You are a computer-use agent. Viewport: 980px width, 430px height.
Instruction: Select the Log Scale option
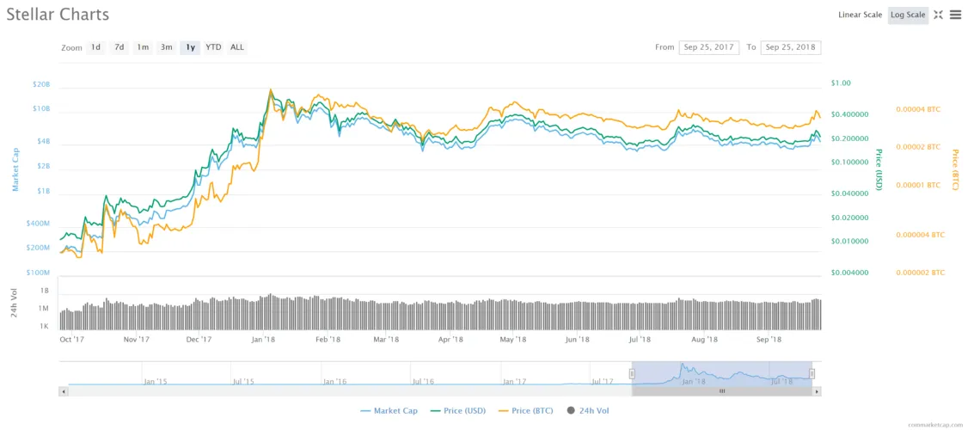908,15
